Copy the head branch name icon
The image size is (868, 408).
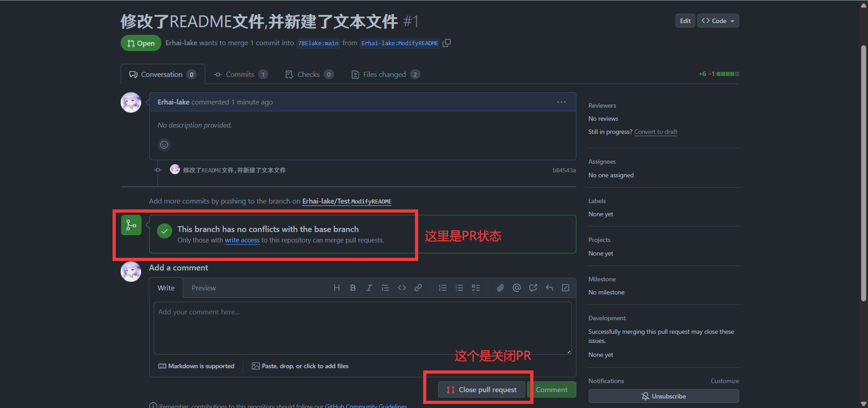[447, 43]
